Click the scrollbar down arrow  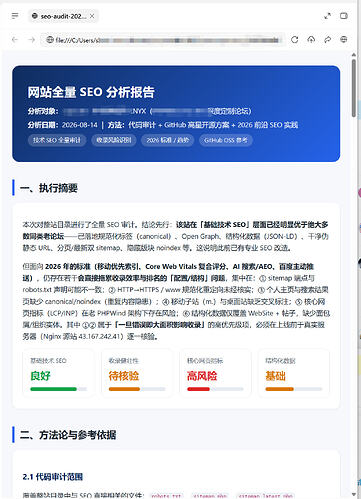click(x=354, y=494)
